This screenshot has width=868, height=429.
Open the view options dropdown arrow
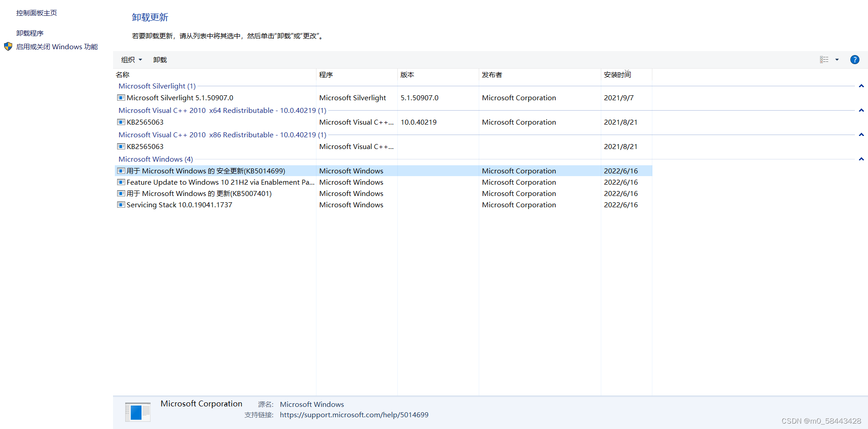[x=837, y=60]
